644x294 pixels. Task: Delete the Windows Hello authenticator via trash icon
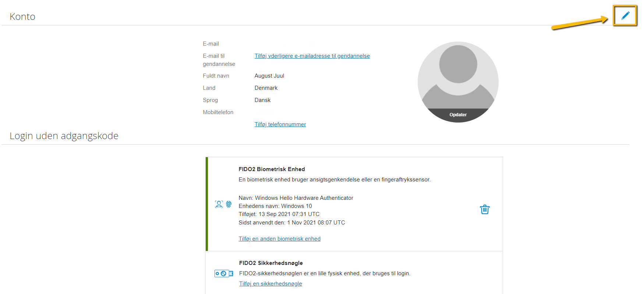(x=485, y=209)
